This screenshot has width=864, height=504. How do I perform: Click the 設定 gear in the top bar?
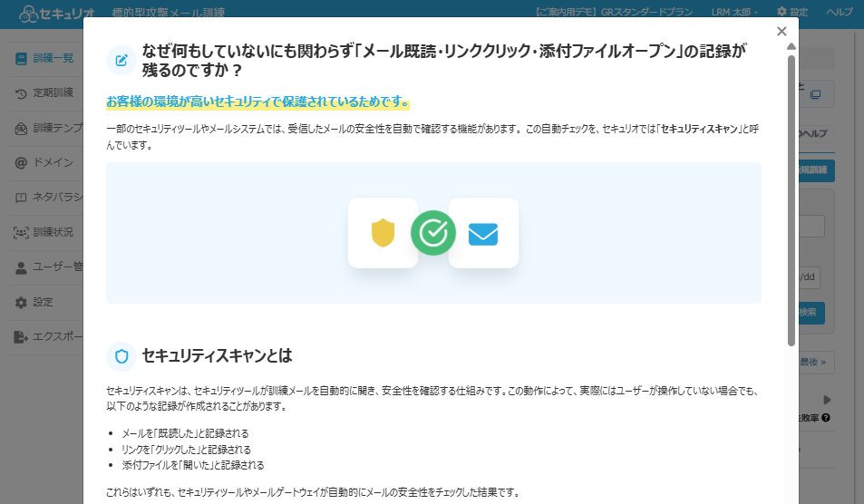tap(791, 12)
